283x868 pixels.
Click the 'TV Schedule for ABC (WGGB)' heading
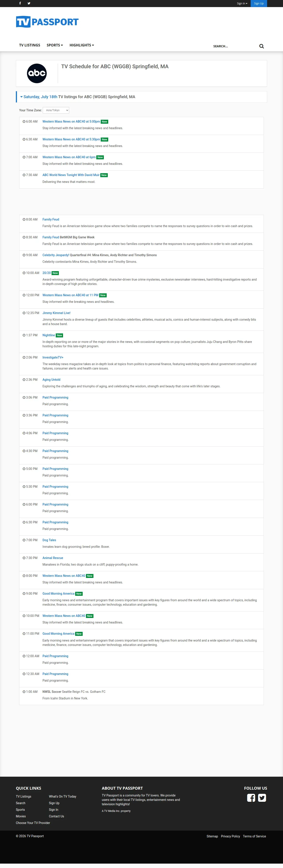pos(115,66)
